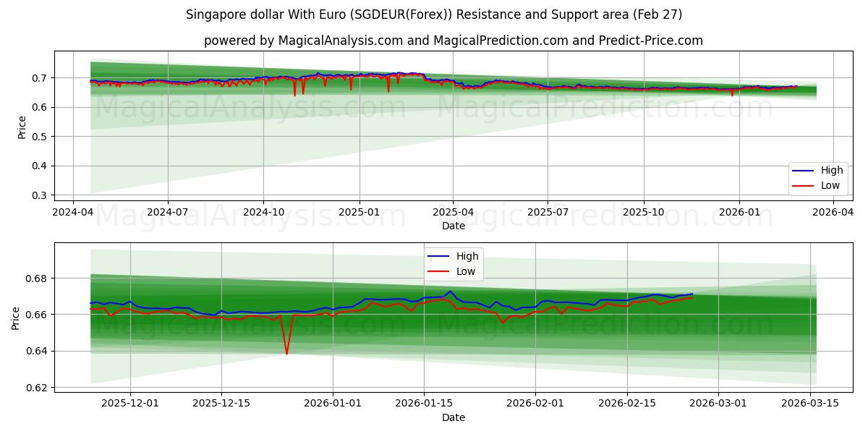Select the blue High line sample in top legend
The height and width of the screenshot is (434, 868).
tap(803, 170)
